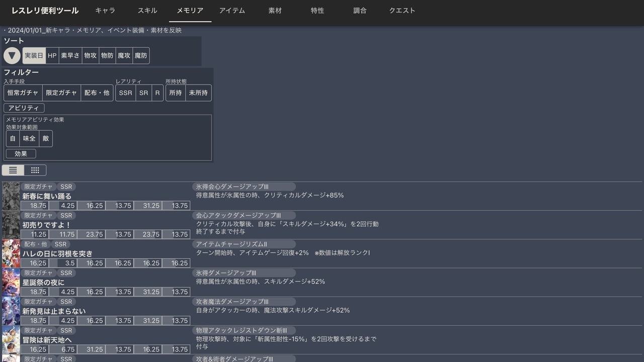Select 自 effect target range
The height and width of the screenshot is (362, 644).
coord(13,139)
